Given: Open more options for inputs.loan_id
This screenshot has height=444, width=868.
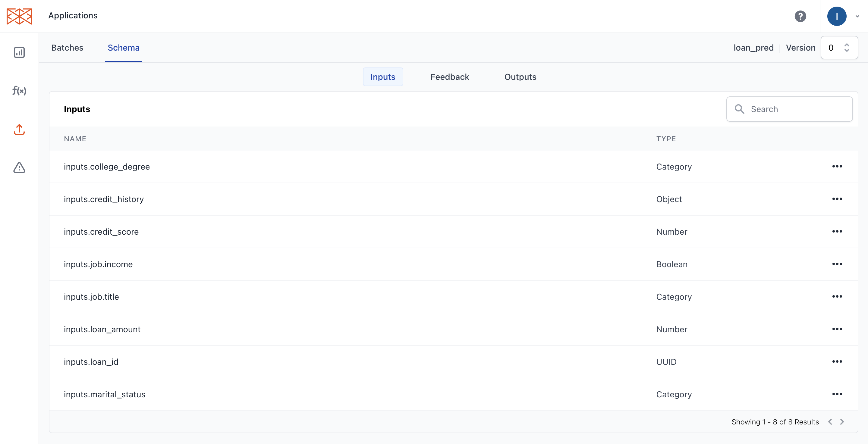Looking at the screenshot, I should tap(837, 361).
